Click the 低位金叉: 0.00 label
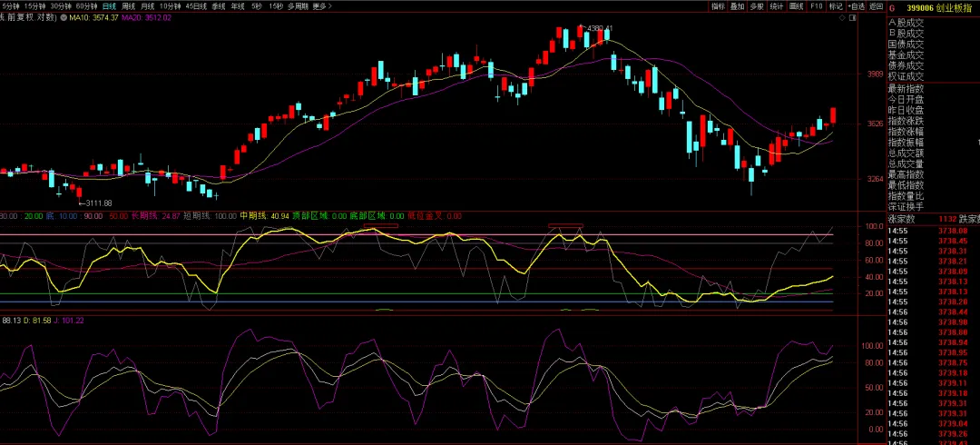 (435, 216)
